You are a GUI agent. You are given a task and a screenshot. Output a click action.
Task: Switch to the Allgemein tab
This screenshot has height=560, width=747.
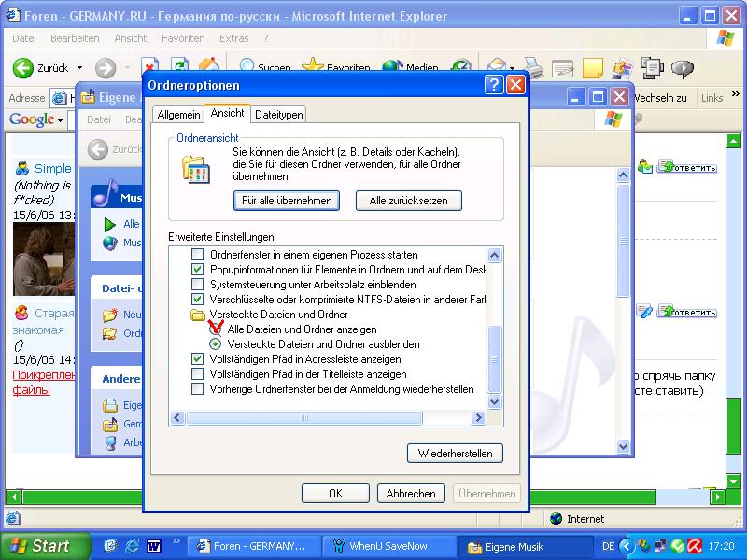(178, 115)
